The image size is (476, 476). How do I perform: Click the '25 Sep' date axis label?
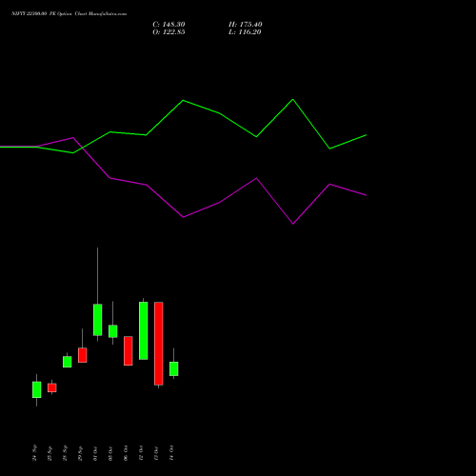(x=50, y=453)
